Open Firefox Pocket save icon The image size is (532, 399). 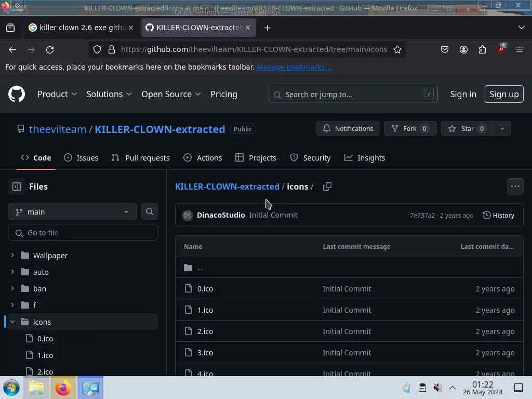pos(445,49)
